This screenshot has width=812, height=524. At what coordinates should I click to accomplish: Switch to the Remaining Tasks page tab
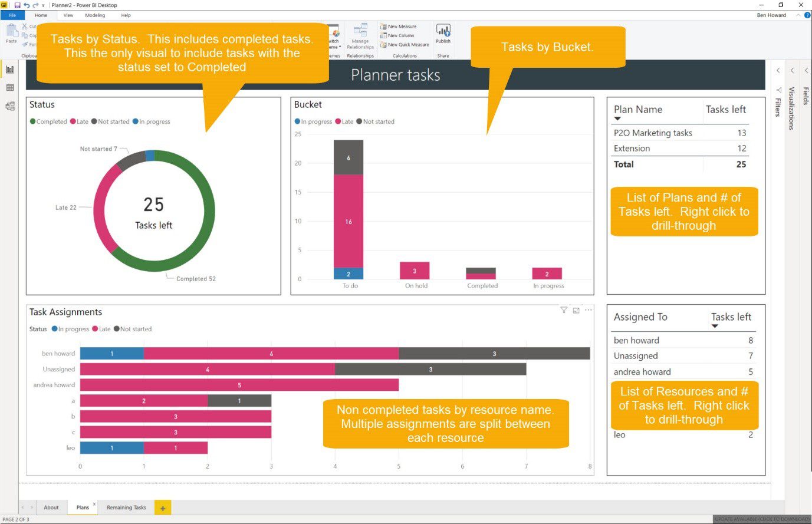(126, 507)
